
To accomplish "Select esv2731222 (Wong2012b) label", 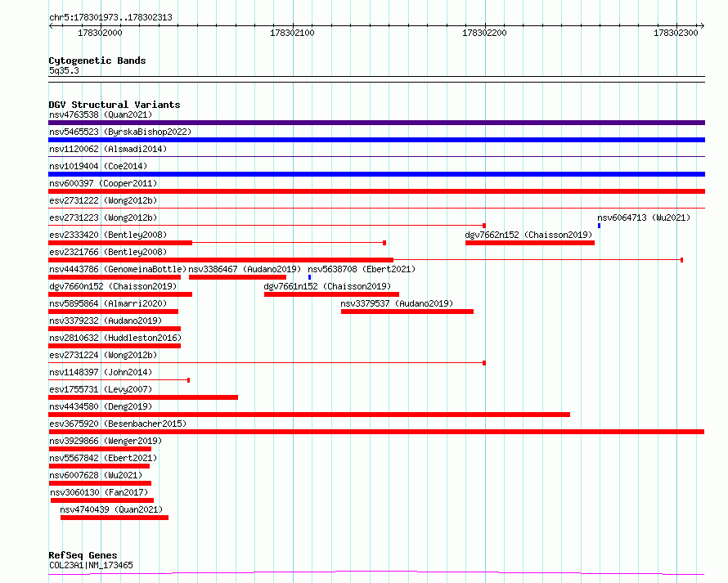I will (x=103, y=200).
